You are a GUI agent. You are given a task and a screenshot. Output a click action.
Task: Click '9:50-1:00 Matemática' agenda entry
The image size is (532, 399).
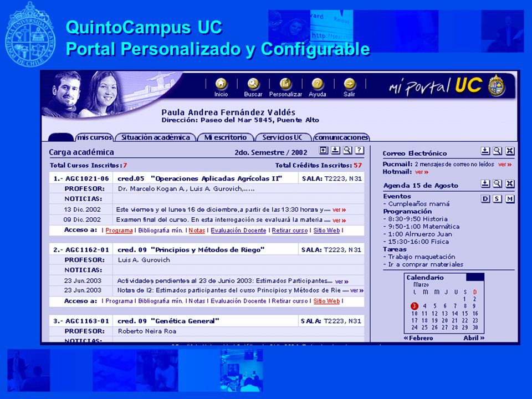click(424, 227)
